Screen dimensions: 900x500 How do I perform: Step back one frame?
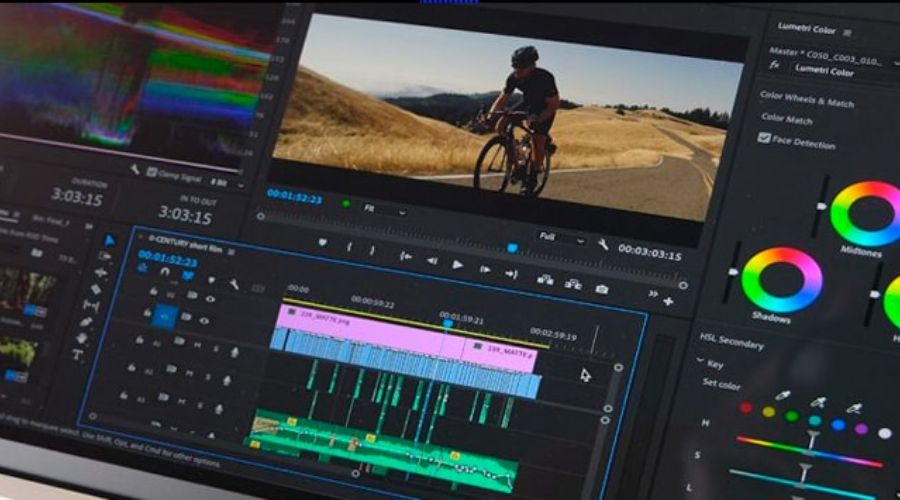coord(432,261)
